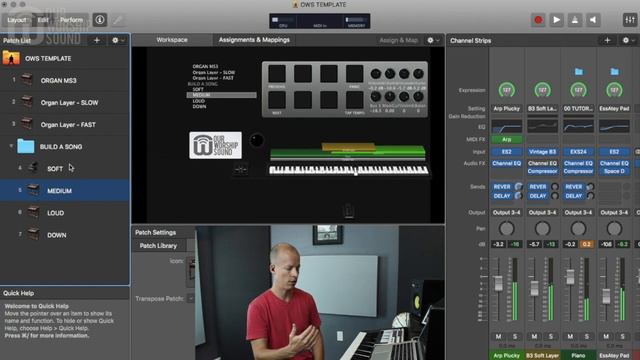The image size is (640, 360).
Task: Click the Play button in toolbar
Action: click(556, 20)
